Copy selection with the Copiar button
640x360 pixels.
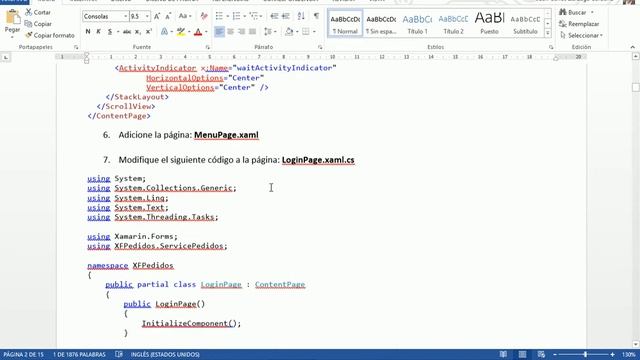click(38, 24)
